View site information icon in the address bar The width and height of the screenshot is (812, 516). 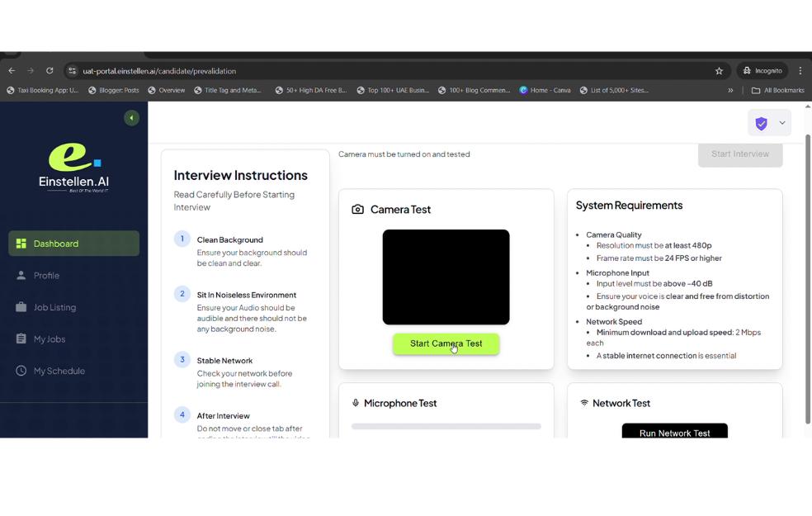pyautogui.click(x=73, y=71)
